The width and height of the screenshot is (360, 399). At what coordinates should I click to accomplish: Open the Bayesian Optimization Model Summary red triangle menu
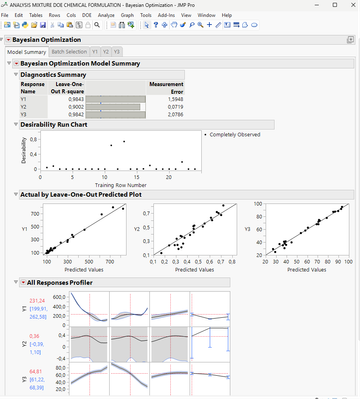tap(16, 63)
